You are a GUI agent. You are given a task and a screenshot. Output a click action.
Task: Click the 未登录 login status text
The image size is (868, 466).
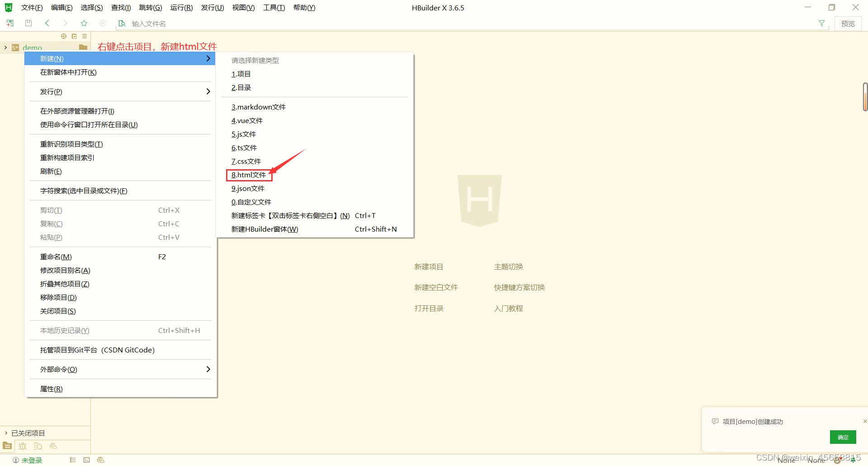click(x=32, y=460)
